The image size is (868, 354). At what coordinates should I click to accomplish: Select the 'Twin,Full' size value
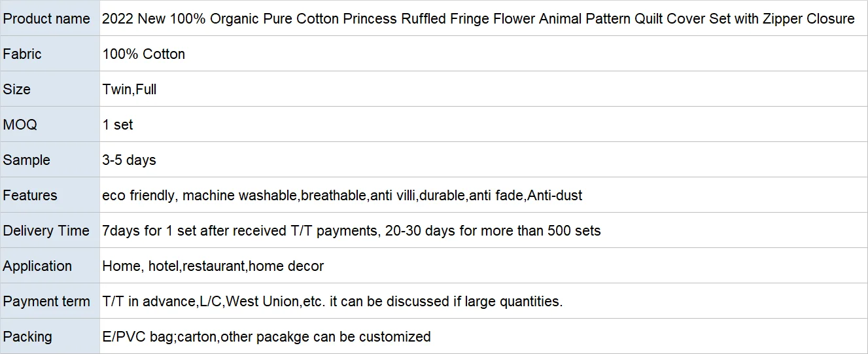click(x=130, y=90)
